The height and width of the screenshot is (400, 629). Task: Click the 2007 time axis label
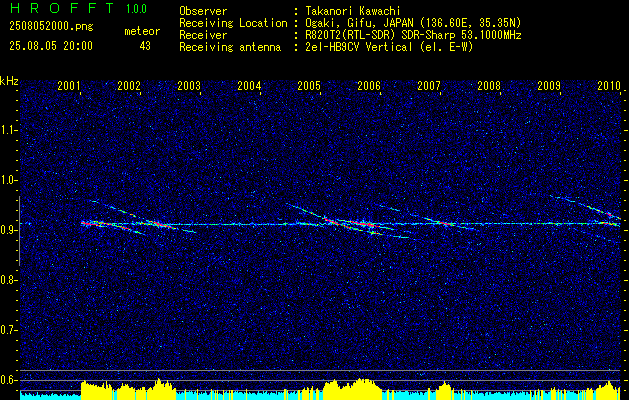(x=429, y=85)
